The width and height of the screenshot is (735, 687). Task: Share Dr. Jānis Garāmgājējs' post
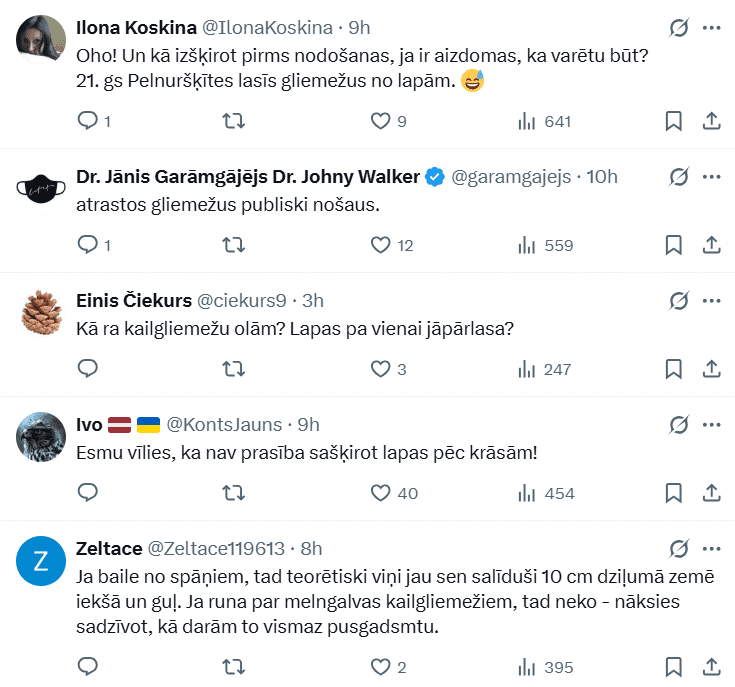click(x=712, y=245)
